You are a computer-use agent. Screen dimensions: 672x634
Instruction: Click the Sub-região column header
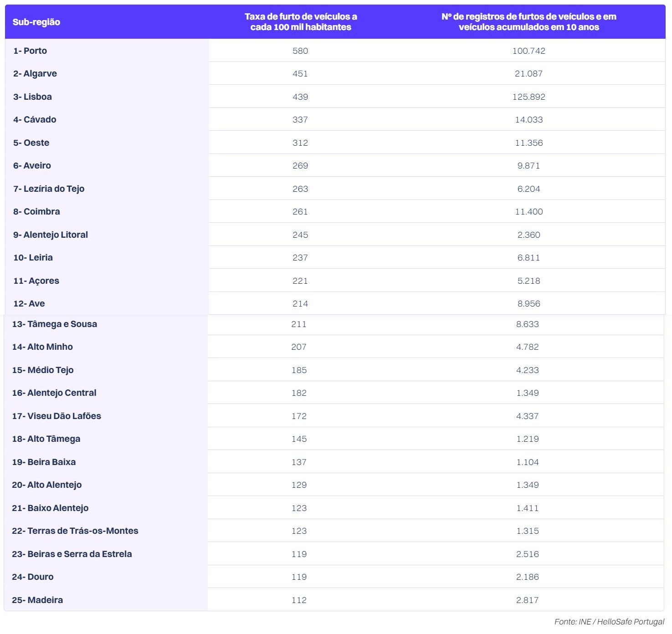(x=36, y=22)
